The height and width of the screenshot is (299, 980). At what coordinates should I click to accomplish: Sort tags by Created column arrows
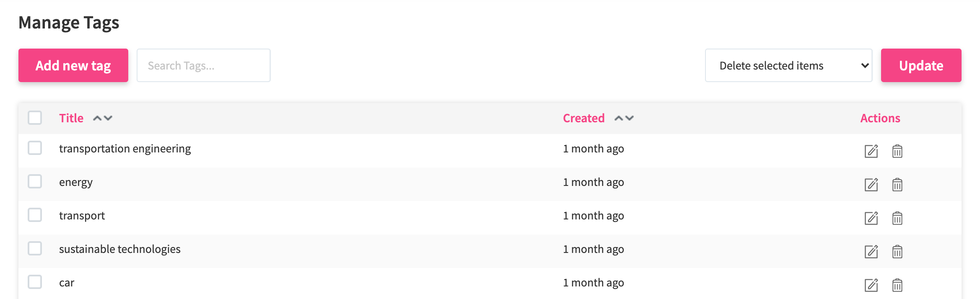pyautogui.click(x=624, y=118)
